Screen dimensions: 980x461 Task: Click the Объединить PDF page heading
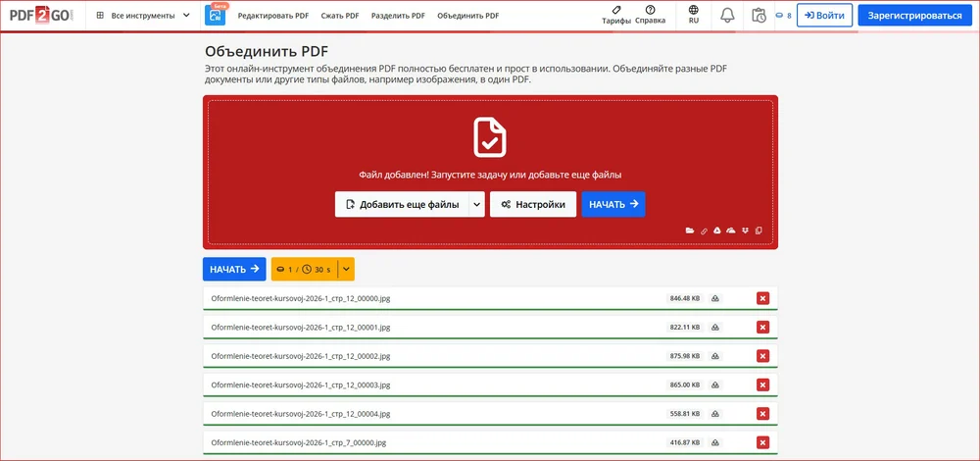click(267, 51)
